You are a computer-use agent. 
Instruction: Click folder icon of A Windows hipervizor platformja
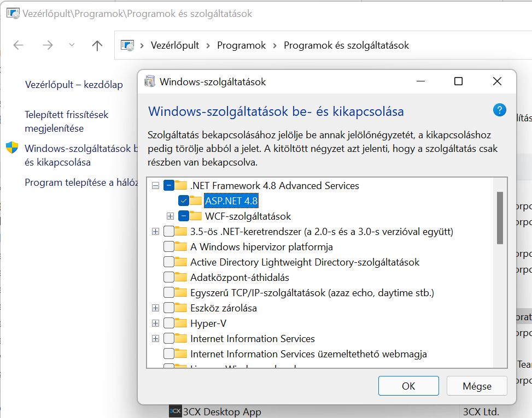click(181, 246)
